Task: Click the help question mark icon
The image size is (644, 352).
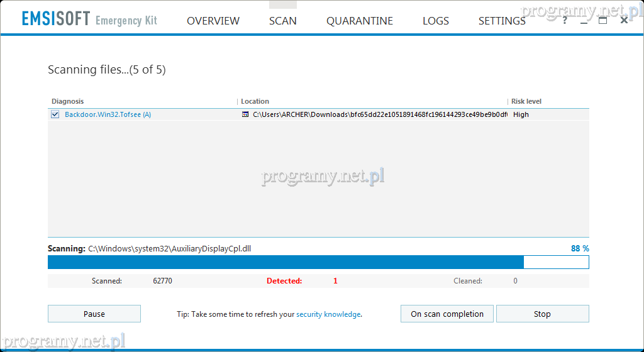Action: click(x=565, y=20)
